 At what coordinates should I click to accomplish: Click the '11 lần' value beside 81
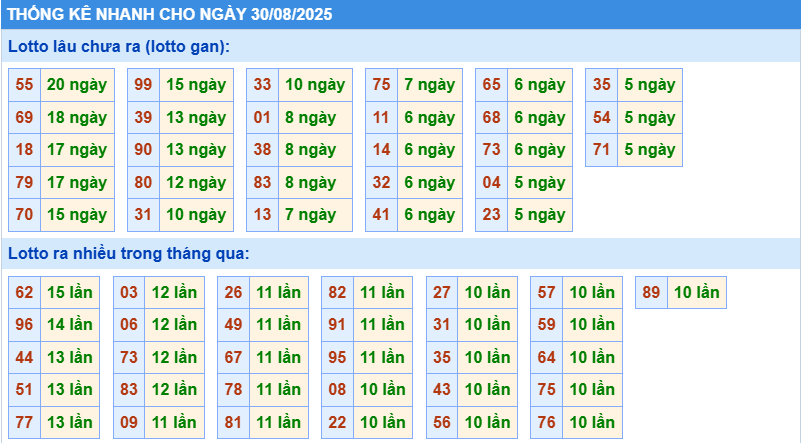(279, 423)
